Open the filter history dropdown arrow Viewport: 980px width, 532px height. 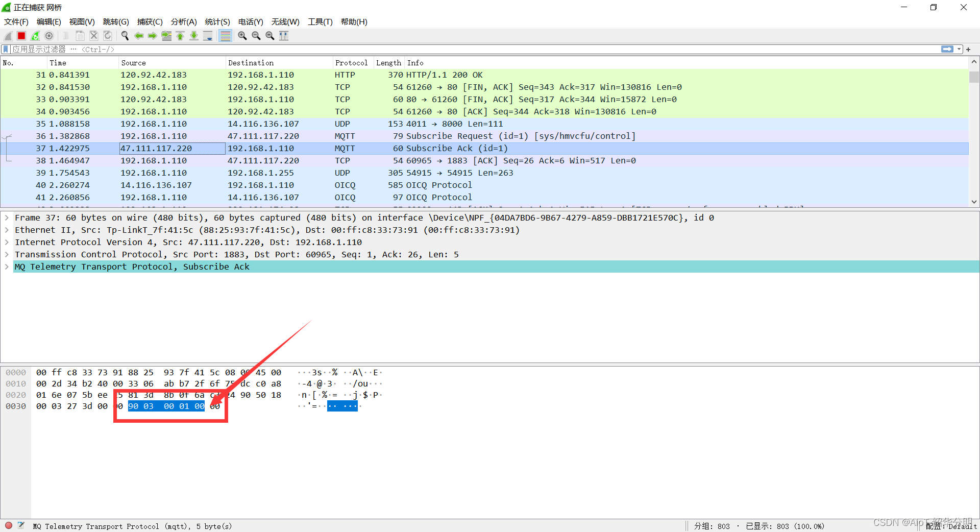(959, 50)
